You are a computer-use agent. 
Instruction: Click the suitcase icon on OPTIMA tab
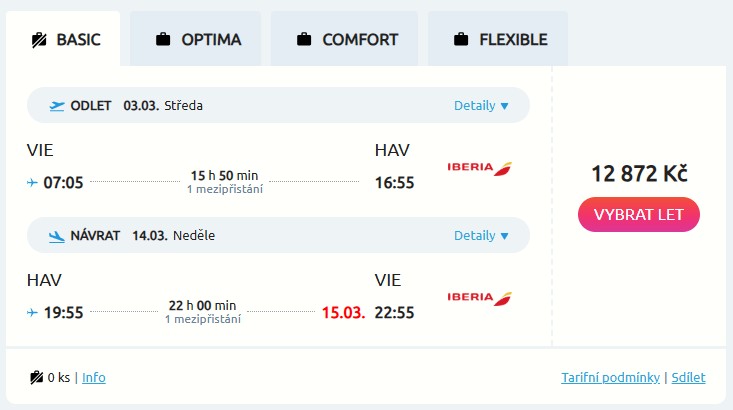pos(162,40)
